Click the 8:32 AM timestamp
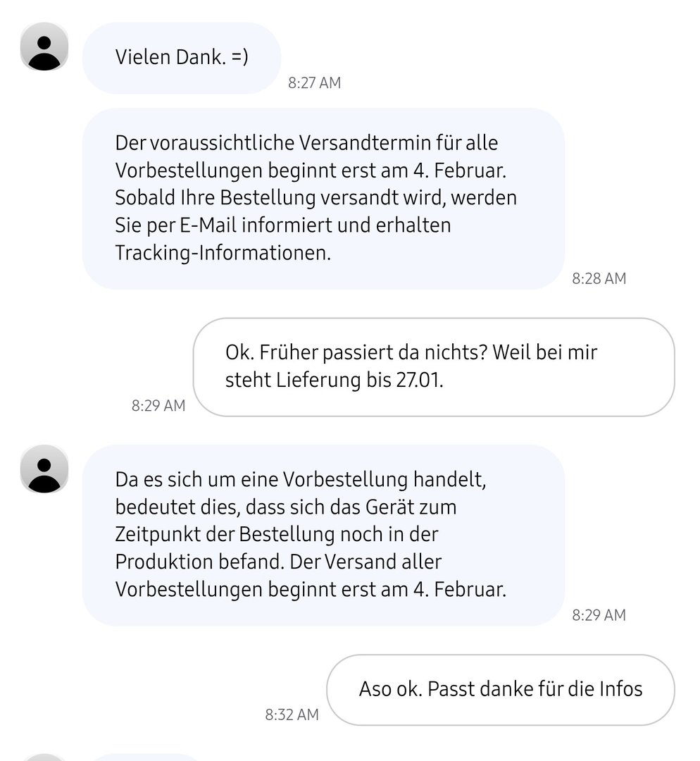The height and width of the screenshot is (761, 700). pyautogui.click(x=292, y=714)
